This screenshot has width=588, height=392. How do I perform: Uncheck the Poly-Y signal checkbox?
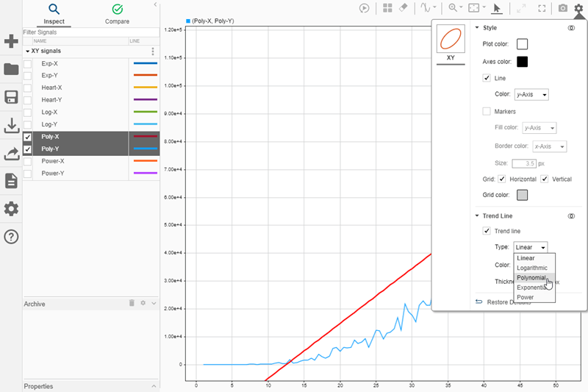[x=28, y=149]
